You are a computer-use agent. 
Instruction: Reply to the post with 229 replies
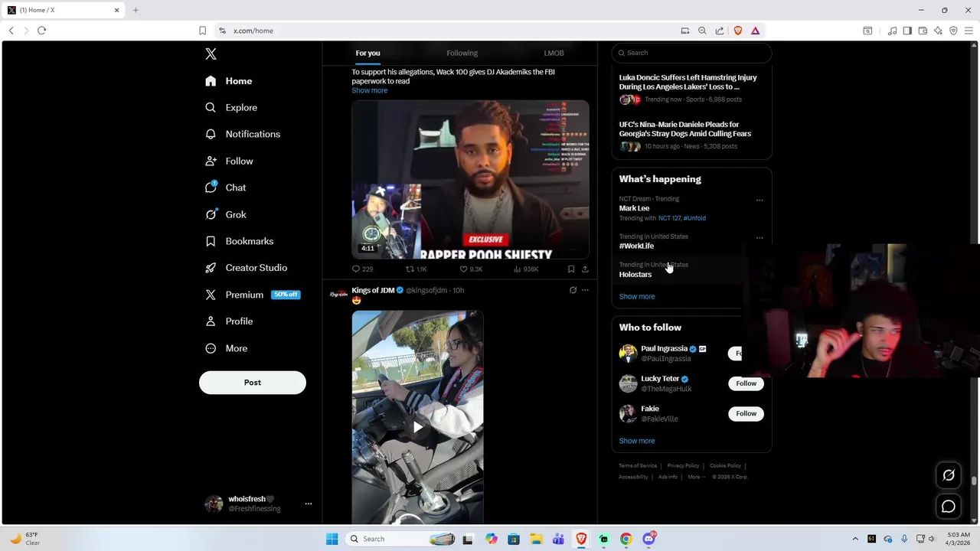tap(361, 269)
